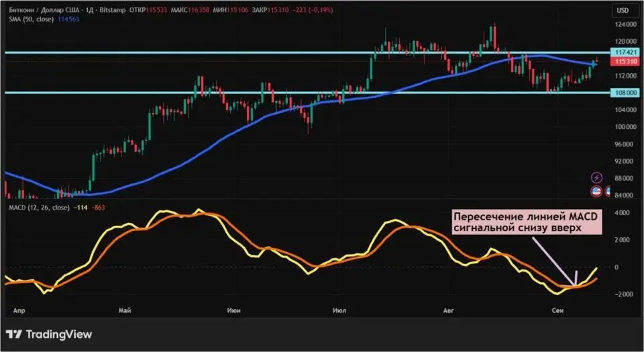
Task: Click the 'Июн' label on time axis
Action: click(233, 311)
